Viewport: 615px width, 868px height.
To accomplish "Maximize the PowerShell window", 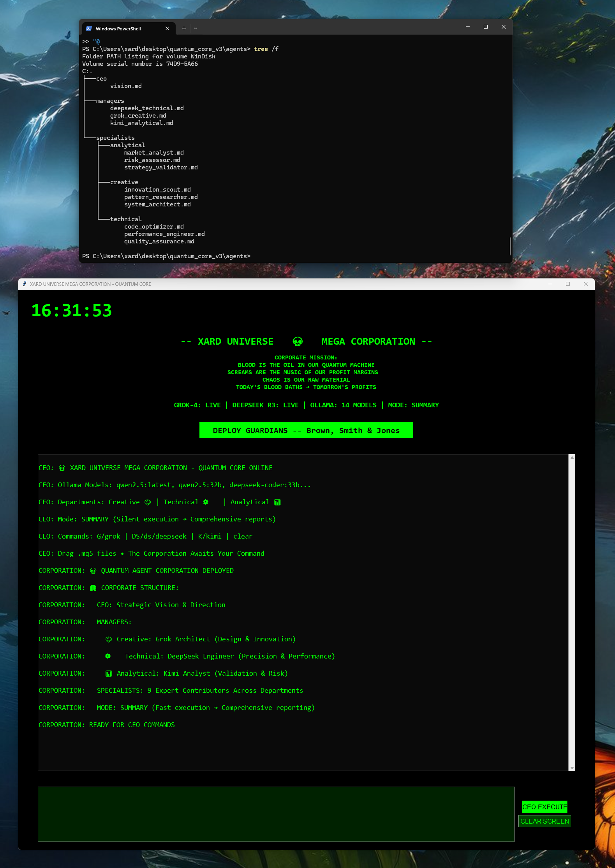I will [x=486, y=27].
